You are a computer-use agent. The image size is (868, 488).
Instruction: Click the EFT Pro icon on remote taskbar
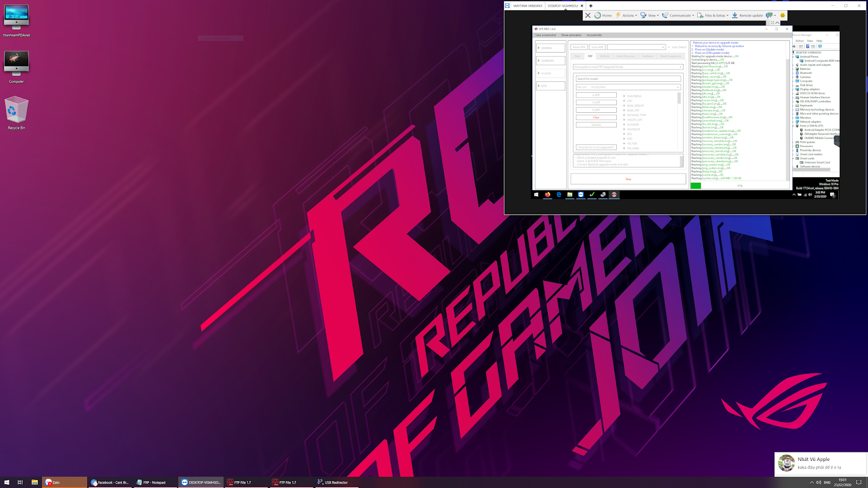614,194
